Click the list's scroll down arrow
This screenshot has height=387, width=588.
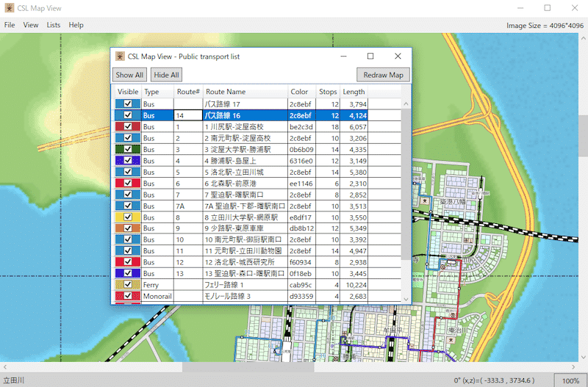click(406, 299)
